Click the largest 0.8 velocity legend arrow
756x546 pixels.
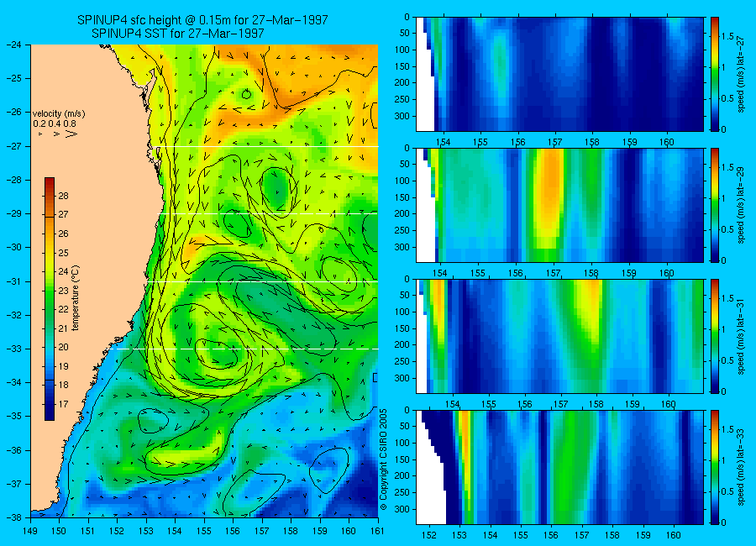click(71, 134)
